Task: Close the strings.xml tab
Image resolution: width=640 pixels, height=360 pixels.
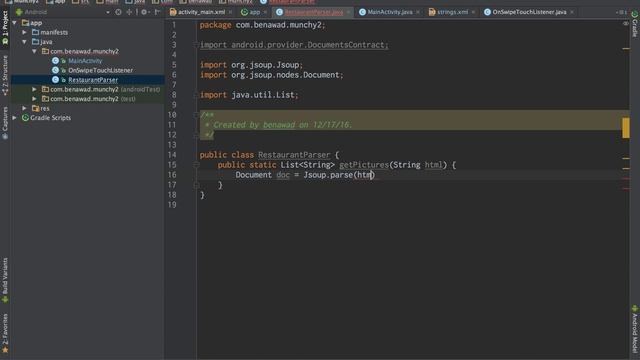Action: click(x=473, y=12)
